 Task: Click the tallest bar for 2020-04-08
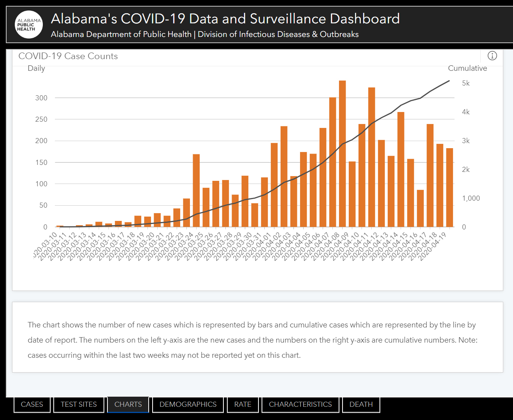(x=343, y=154)
